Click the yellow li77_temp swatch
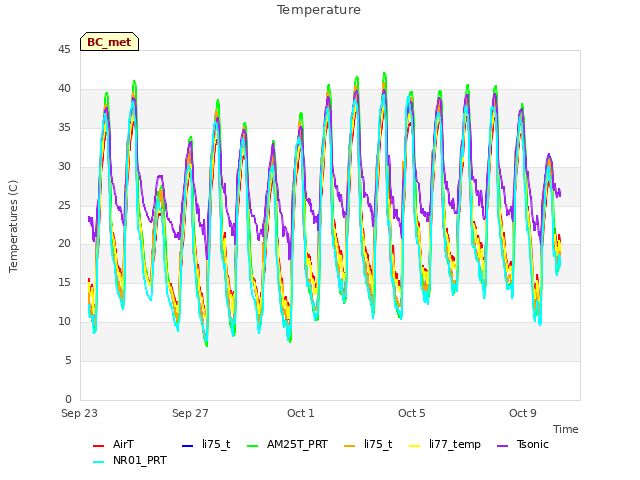 click(414, 445)
